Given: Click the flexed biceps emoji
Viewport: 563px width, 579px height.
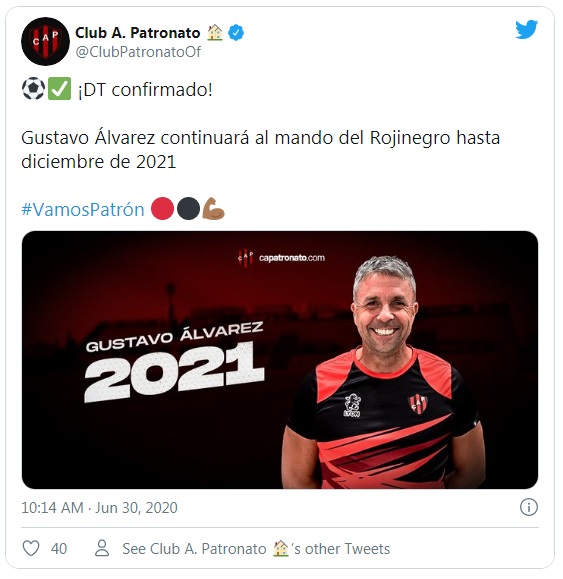Looking at the screenshot, I should [214, 209].
